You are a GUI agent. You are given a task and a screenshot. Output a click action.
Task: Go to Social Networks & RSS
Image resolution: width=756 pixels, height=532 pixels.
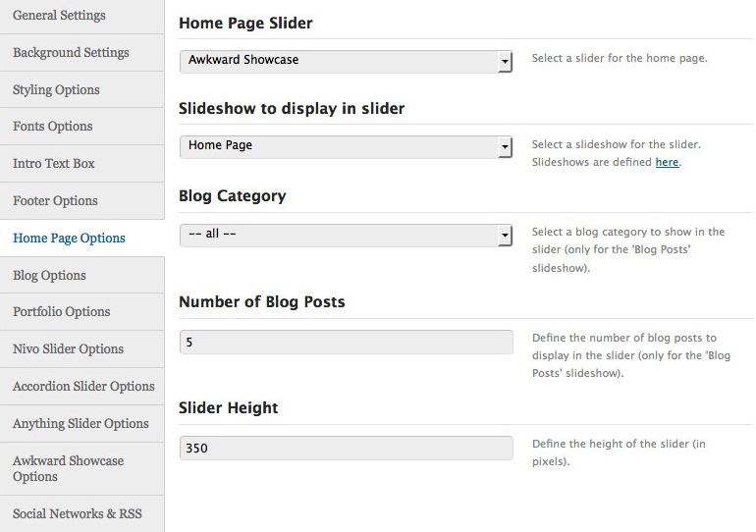[x=81, y=513]
